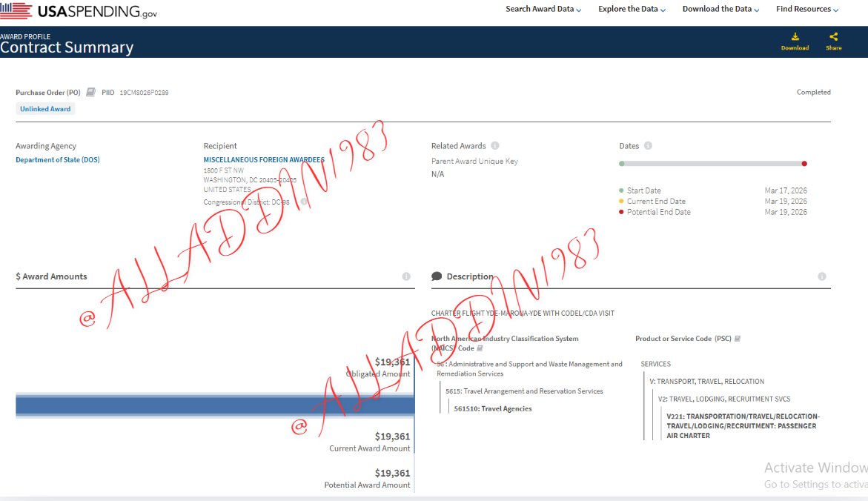The width and height of the screenshot is (868, 501).
Task: Click the Share icon in the header
Action: 834,36
